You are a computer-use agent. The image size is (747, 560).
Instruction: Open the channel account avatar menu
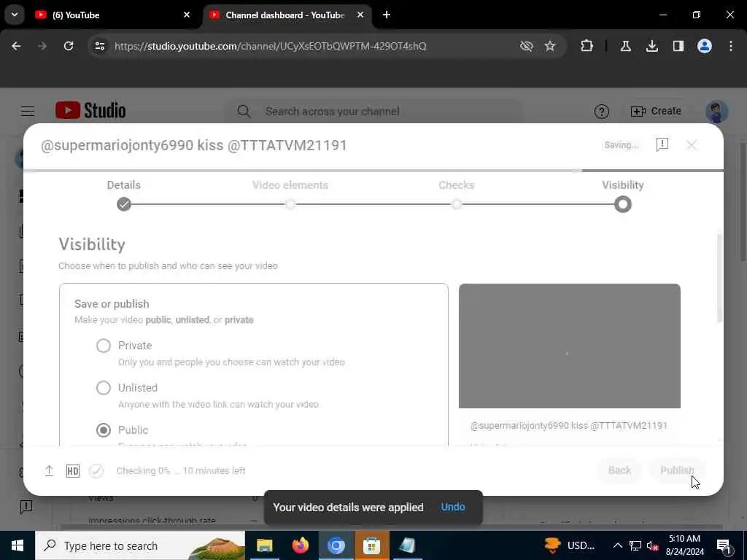coord(716,112)
